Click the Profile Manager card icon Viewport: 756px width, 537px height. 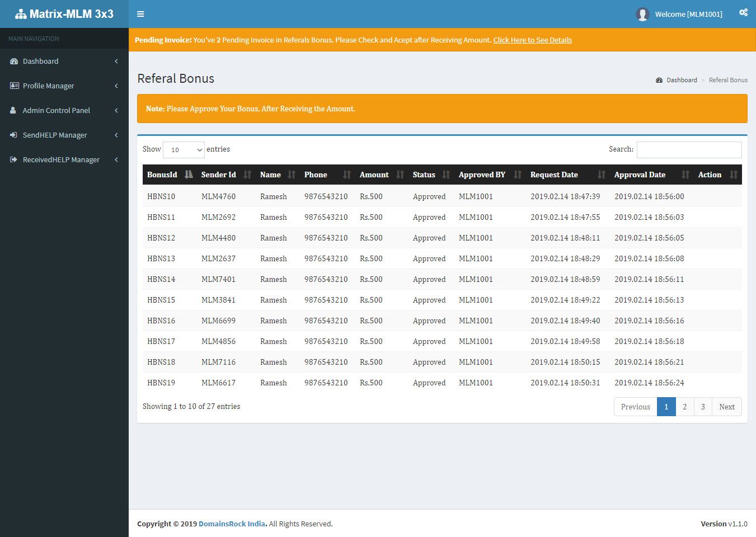14,86
